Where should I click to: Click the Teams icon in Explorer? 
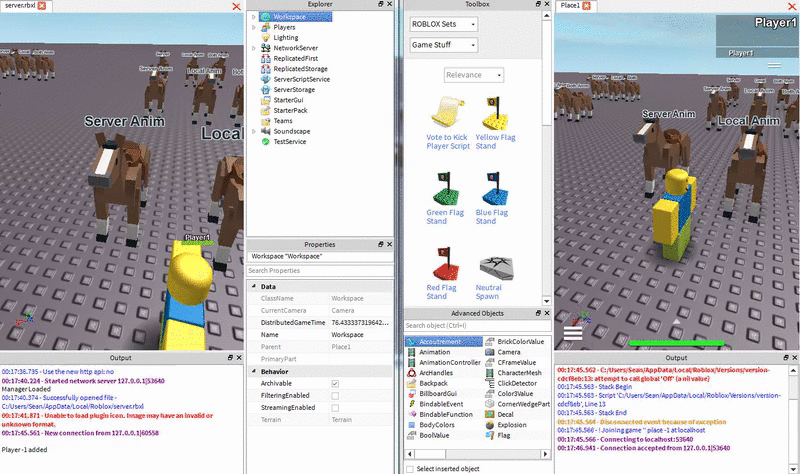[265, 121]
